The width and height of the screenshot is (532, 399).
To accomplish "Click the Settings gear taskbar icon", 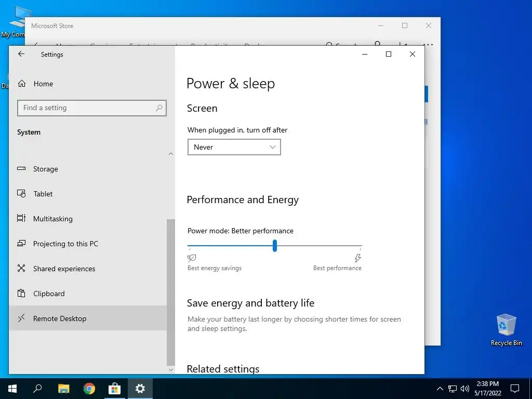I will coord(140,389).
